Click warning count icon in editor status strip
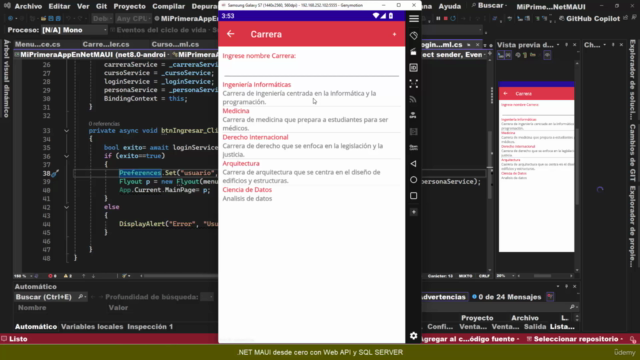Image resolution: width=640 pixels, height=360 pixels. pyautogui.click(x=67, y=276)
